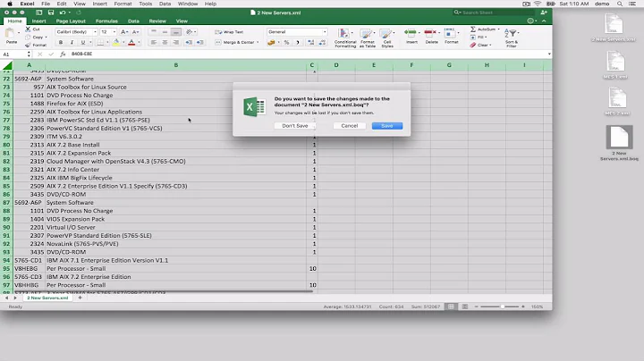Open the Review ribbon tab
This screenshot has width=644, height=361.
[x=157, y=21]
